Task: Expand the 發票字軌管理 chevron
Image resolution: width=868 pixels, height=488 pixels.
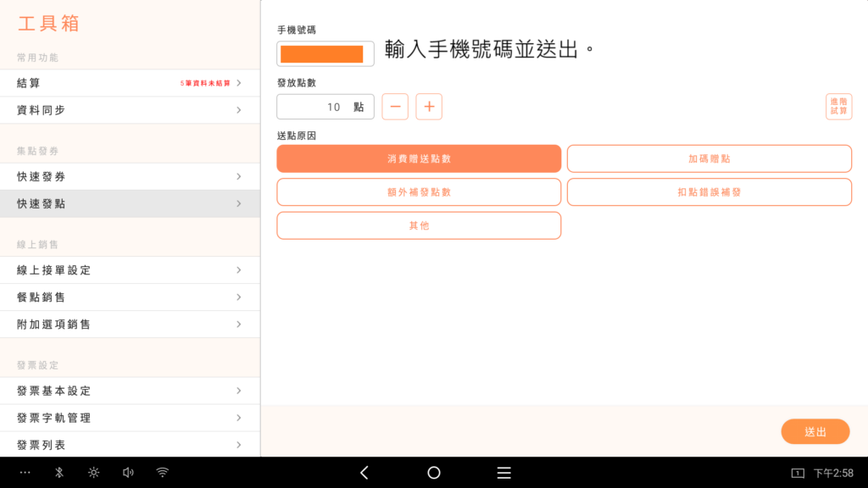Action: [x=239, y=418]
